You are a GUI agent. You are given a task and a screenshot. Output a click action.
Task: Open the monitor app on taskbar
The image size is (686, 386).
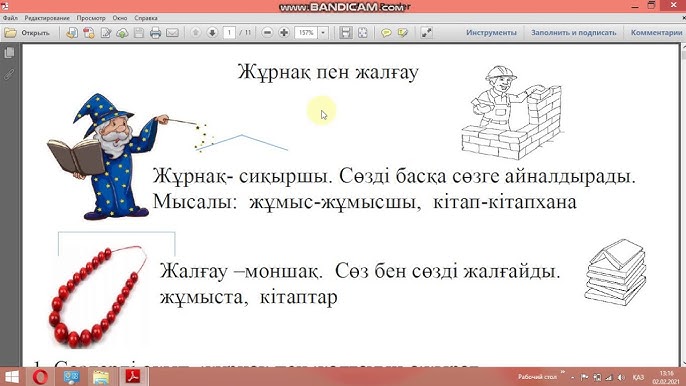coord(71,377)
